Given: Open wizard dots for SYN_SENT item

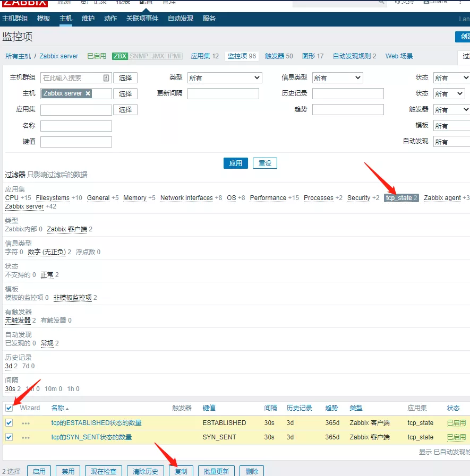Looking at the screenshot, I should (x=25, y=437).
